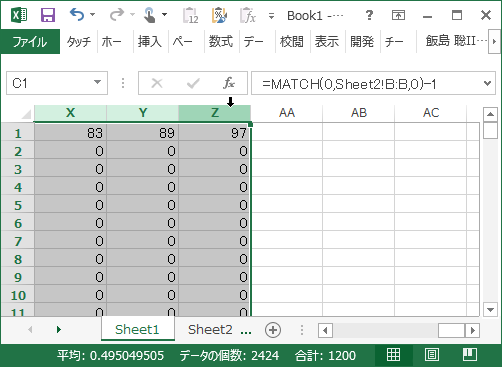This screenshot has width=502, height=367.
Task: Switch to the ホーム ribbon tab
Action: tap(112, 42)
